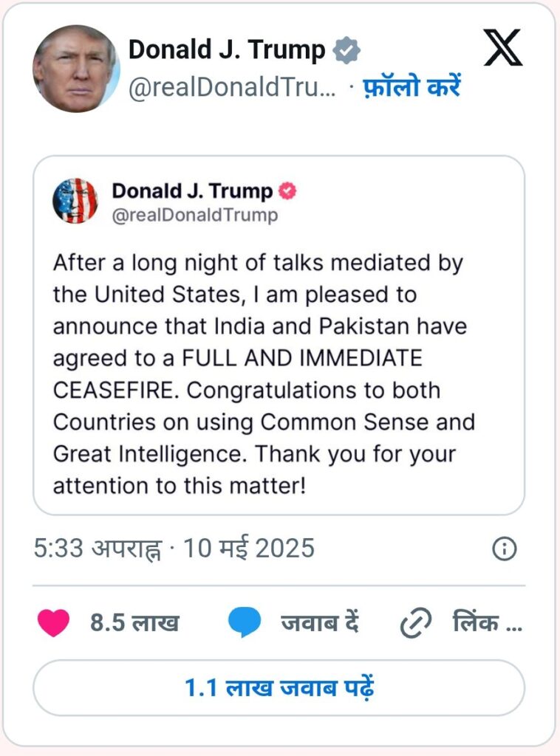Click the red verified badge in quoted post
Screen dimensions: 560x756
tap(287, 191)
